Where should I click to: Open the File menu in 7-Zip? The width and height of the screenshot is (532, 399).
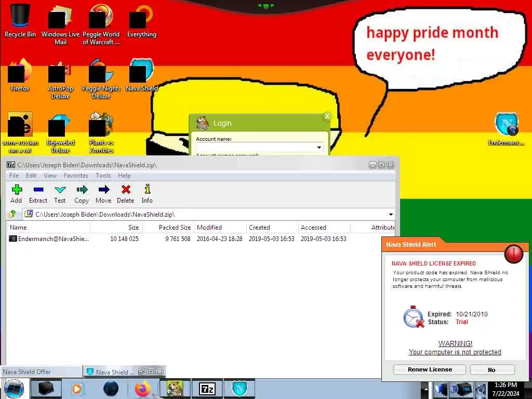point(14,176)
